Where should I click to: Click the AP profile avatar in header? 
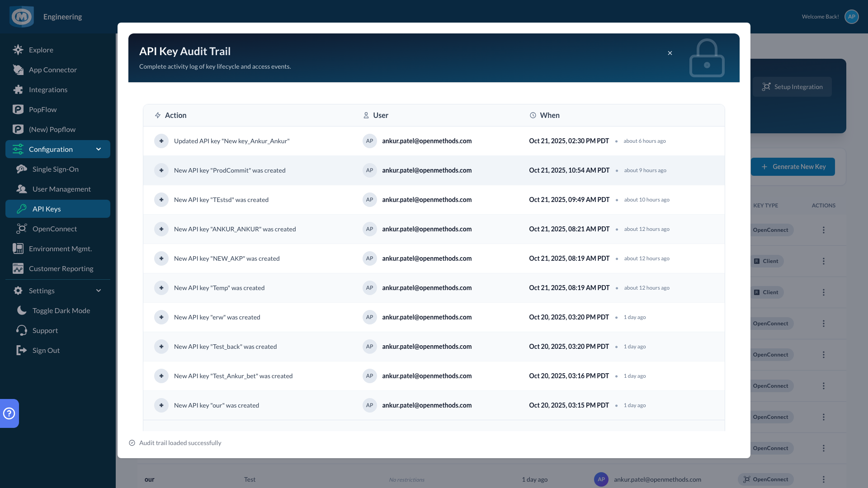click(x=852, y=17)
